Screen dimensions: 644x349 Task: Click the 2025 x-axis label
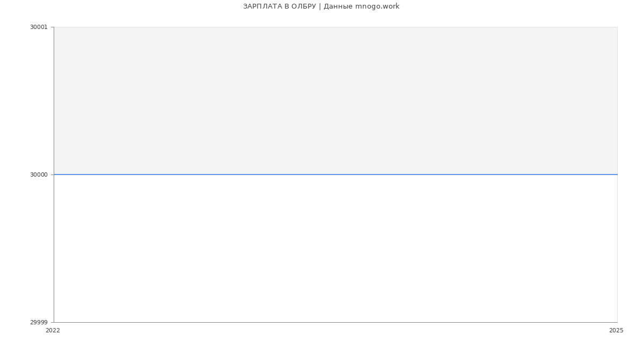click(616, 331)
